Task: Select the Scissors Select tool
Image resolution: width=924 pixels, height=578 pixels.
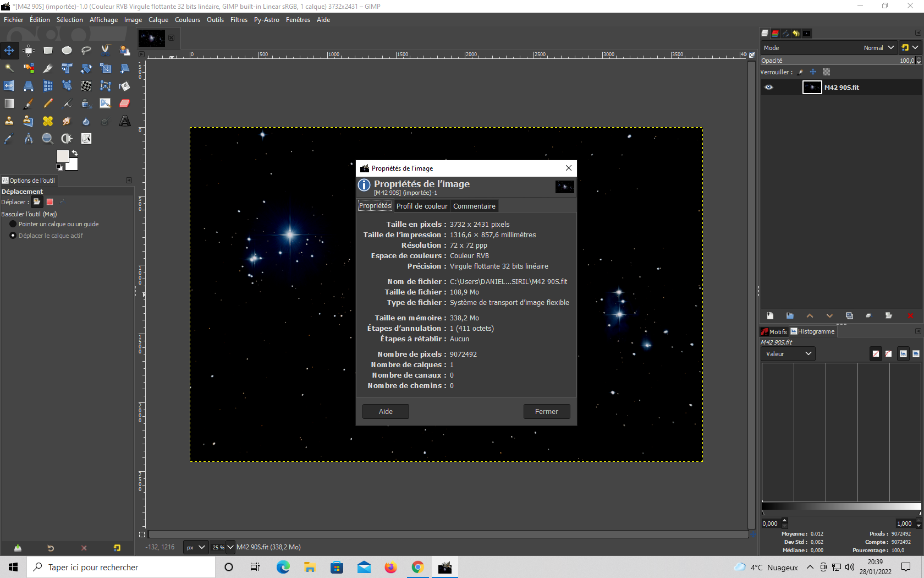Action: tap(106, 51)
